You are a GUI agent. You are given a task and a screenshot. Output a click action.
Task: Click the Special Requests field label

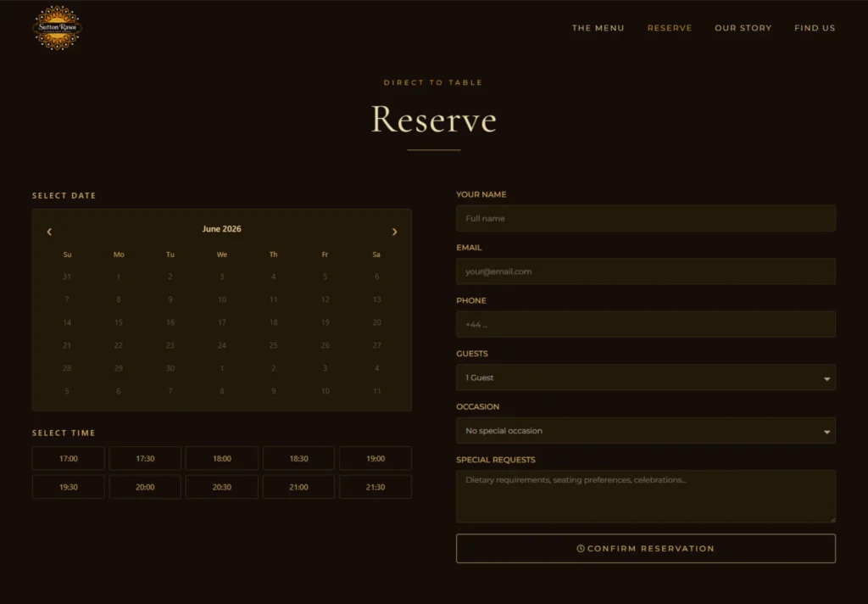coord(495,460)
